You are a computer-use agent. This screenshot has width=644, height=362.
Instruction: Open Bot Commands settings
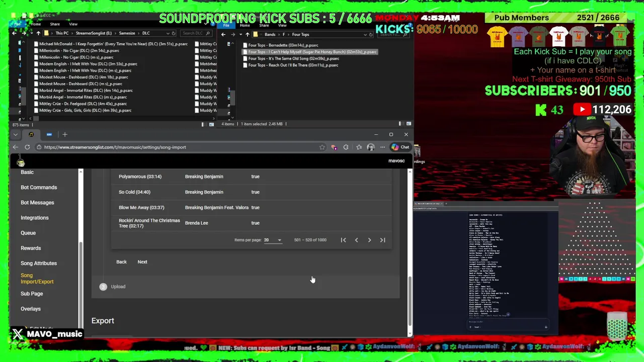(x=39, y=187)
